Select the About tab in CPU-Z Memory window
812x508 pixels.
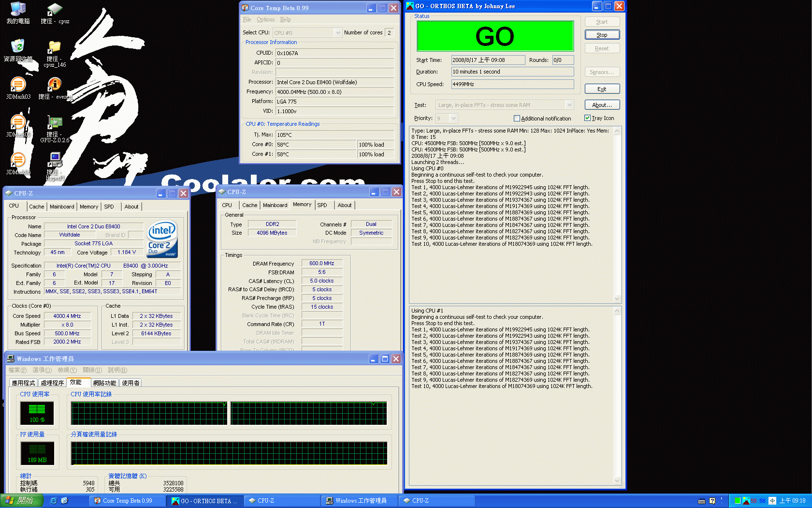tap(345, 205)
